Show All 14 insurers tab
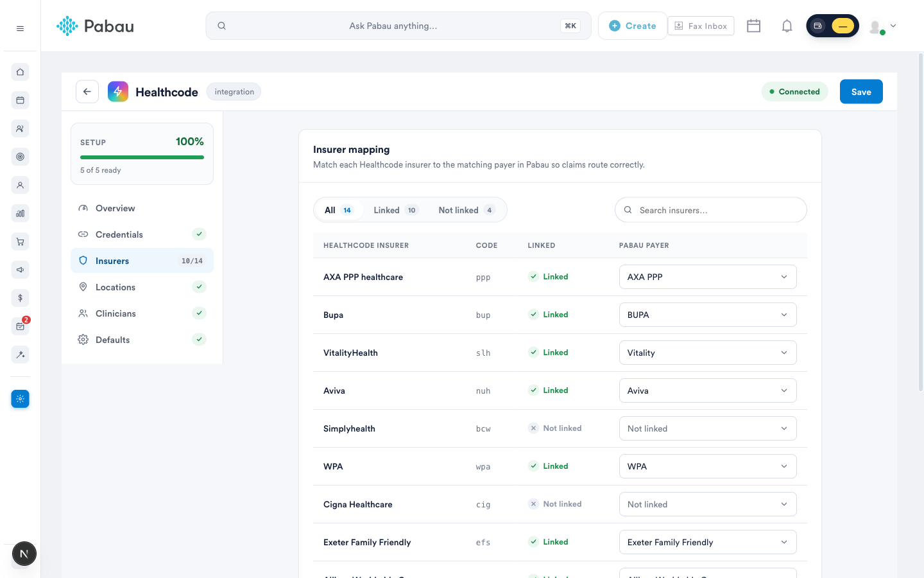Image resolution: width=924 pixels, height=578 pixels. click(339, 210)
